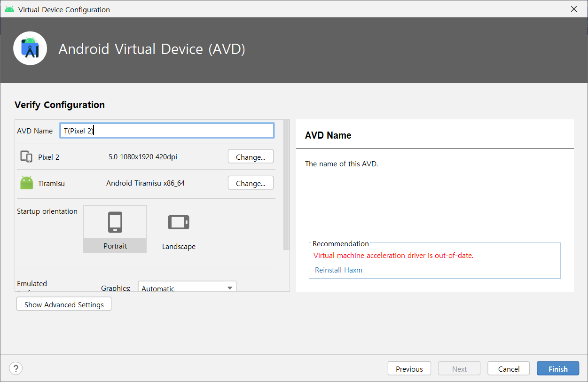Click the Android icon in the title bar
Image resolution: width=588 pixels, height=382 pixels.
click(9, 9)
